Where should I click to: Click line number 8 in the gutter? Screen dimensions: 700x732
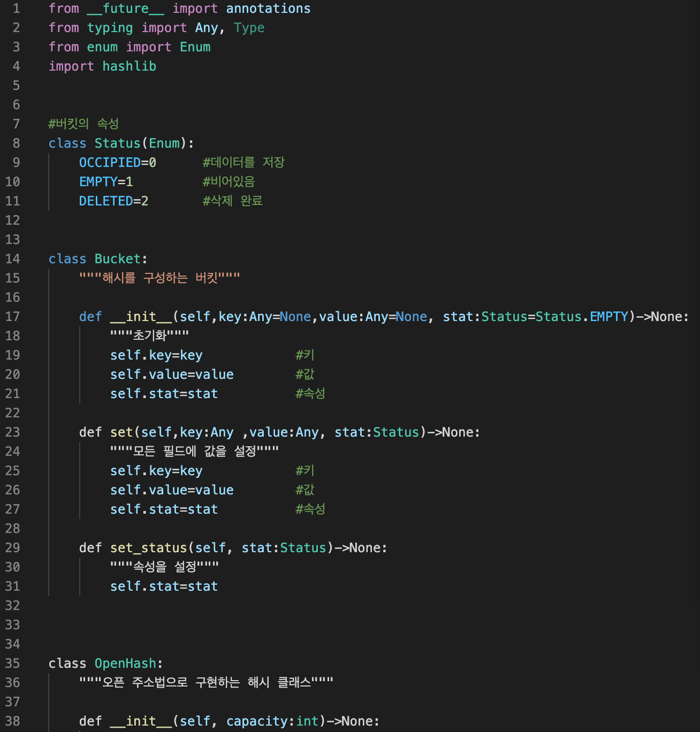pyautogui.click(x=16, y=143)
